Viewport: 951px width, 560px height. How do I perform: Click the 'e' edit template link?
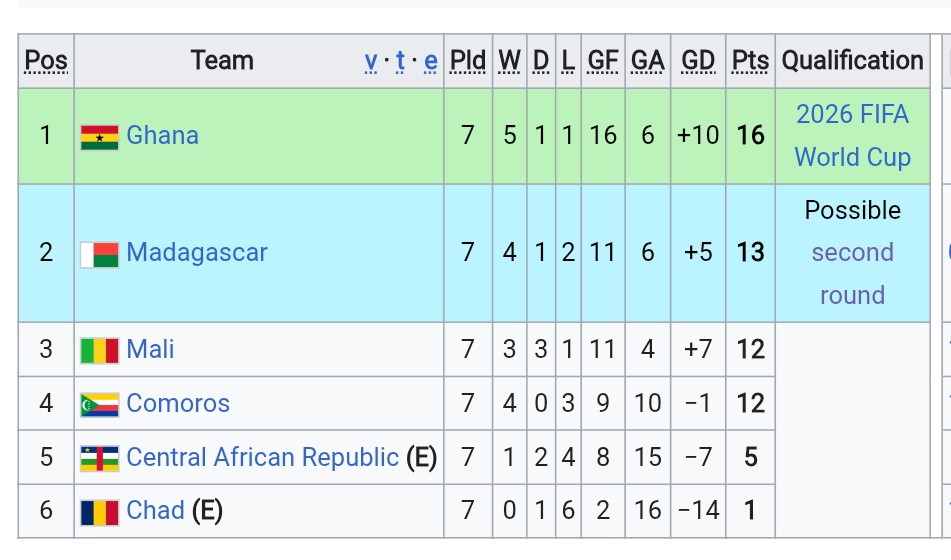pos(431,61)
